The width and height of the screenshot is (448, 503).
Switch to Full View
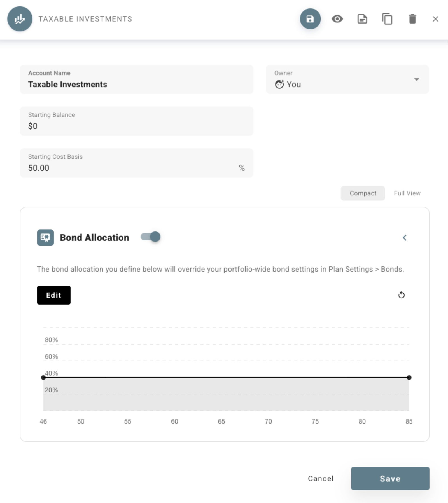pos(407,193)
